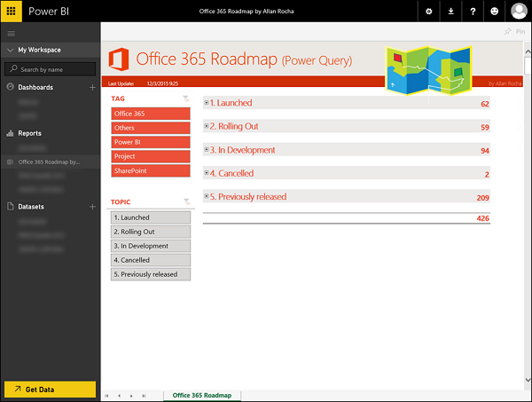Click the download icon in header

451,12
